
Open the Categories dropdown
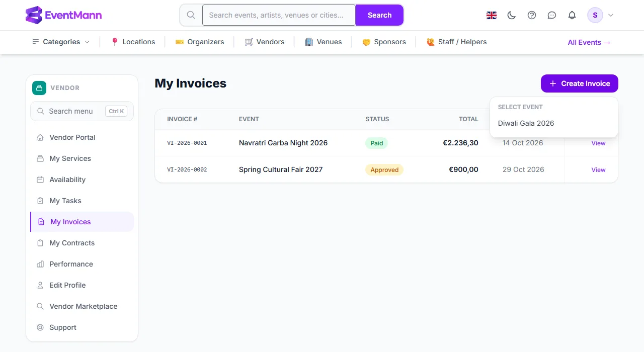coord(61,42)
